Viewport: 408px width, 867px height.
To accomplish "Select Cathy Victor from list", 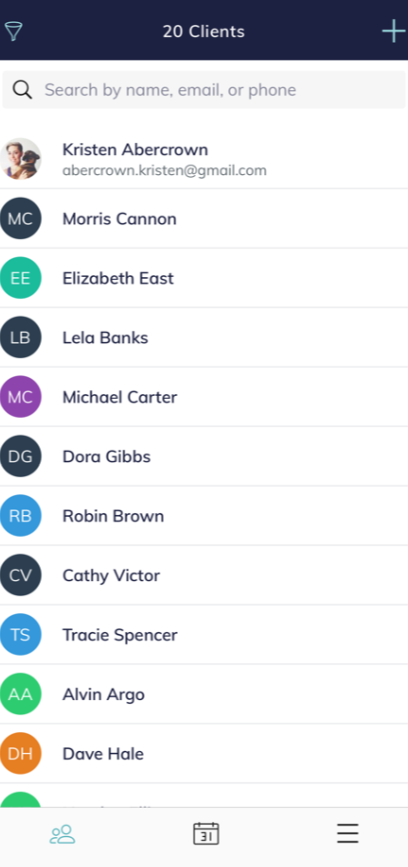I will point(204,575).
